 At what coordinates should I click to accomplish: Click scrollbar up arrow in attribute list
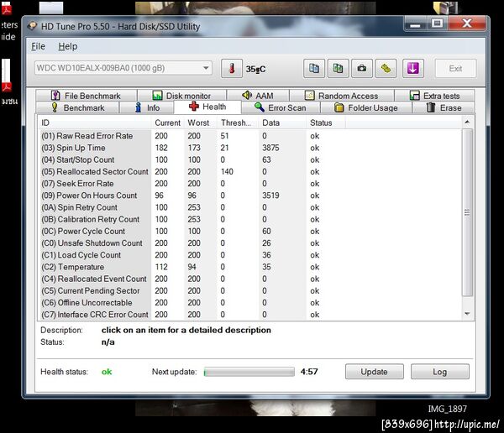point(467,122)
